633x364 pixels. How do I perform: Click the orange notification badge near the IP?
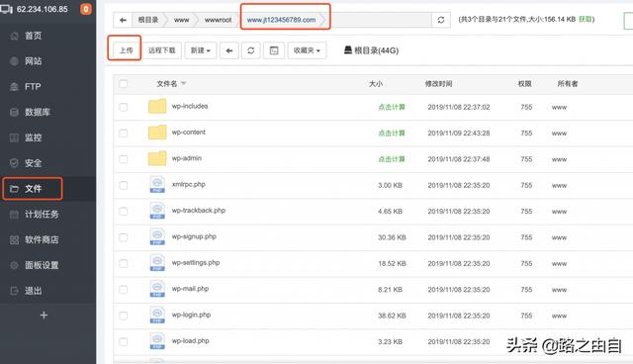point(86,9)
